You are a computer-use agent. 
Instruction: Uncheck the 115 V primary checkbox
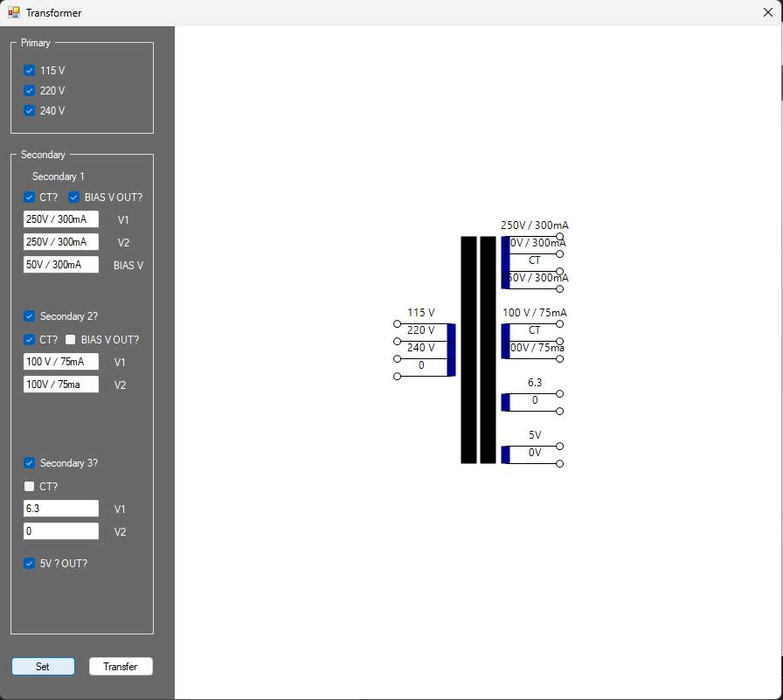tap(29, 71)
